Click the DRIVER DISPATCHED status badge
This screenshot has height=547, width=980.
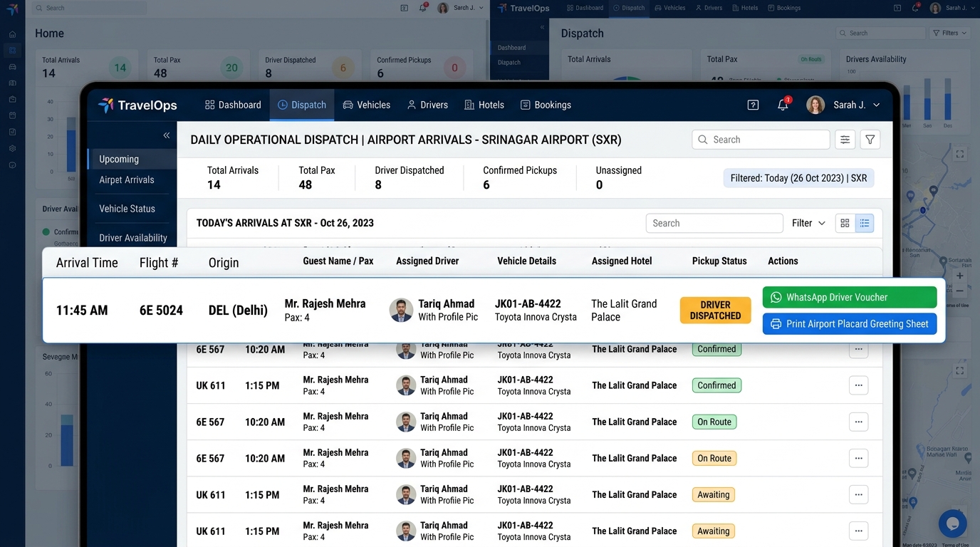[x=716, y=311]
